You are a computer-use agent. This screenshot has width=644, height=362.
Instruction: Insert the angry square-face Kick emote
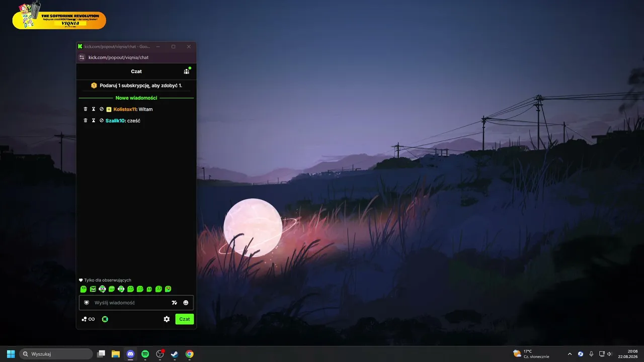(93, 289)
